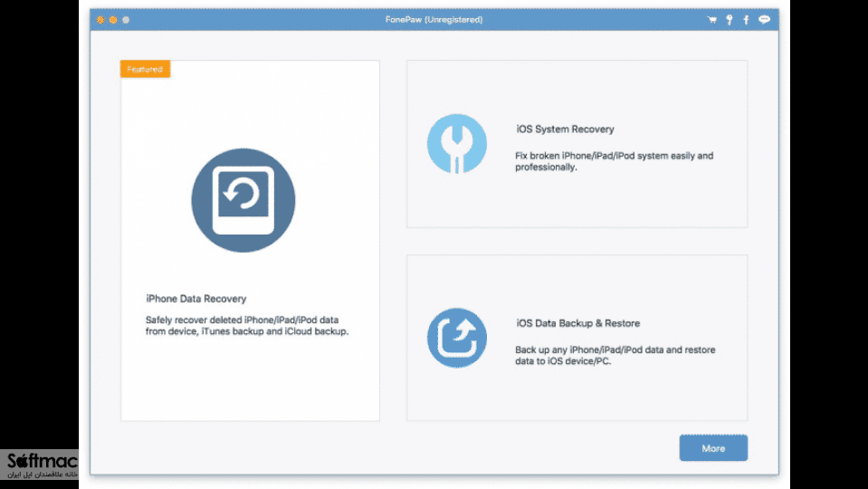Minimize the FonePaw window with yellow button

coord(113,20)
